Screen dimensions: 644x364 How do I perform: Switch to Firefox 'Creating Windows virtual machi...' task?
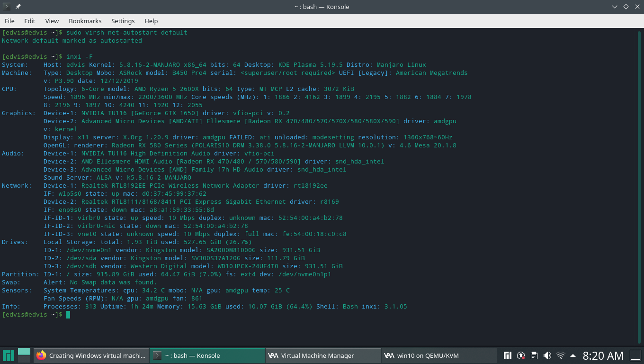91,355
